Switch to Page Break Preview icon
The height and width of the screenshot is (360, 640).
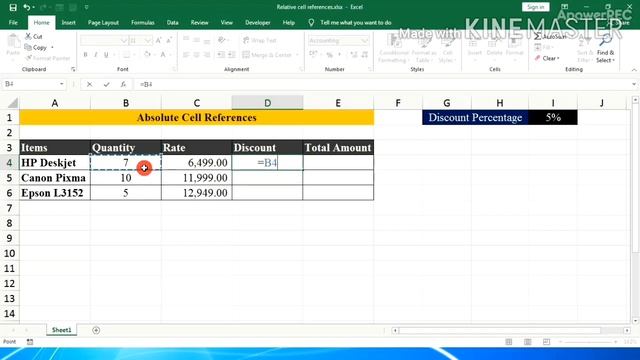tap(547, 342)
